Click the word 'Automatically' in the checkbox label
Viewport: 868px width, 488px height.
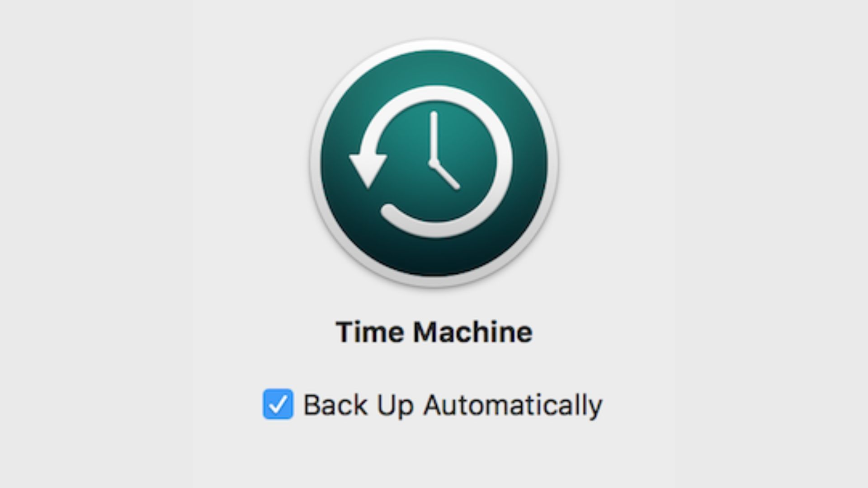click(x=513, y=405)
